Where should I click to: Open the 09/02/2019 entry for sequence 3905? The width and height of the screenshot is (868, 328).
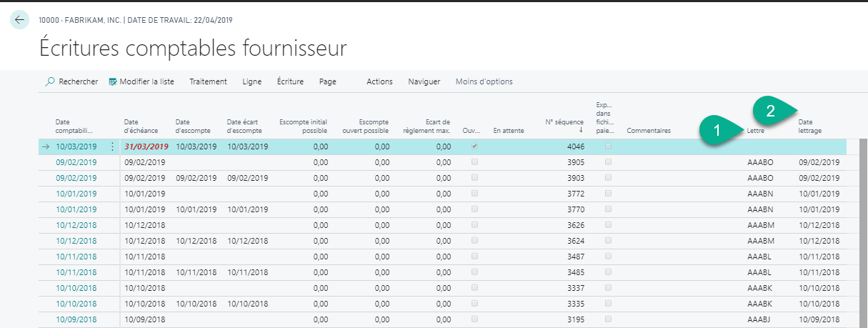[76, 162]
